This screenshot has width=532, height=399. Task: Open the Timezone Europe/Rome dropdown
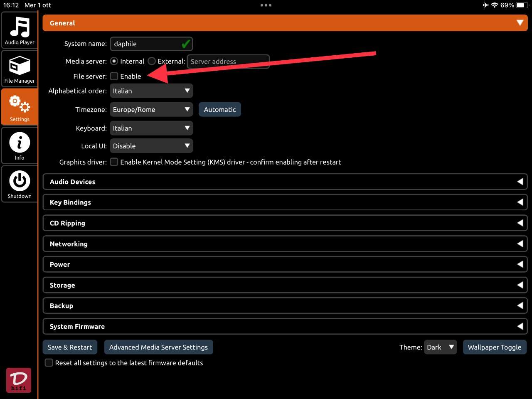coord(151,110)
